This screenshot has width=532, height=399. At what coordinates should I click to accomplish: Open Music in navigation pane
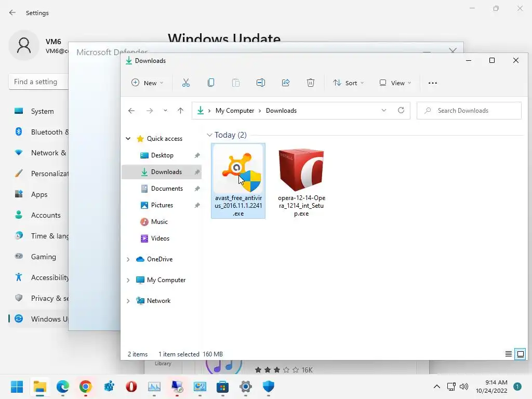pos(162,221)
